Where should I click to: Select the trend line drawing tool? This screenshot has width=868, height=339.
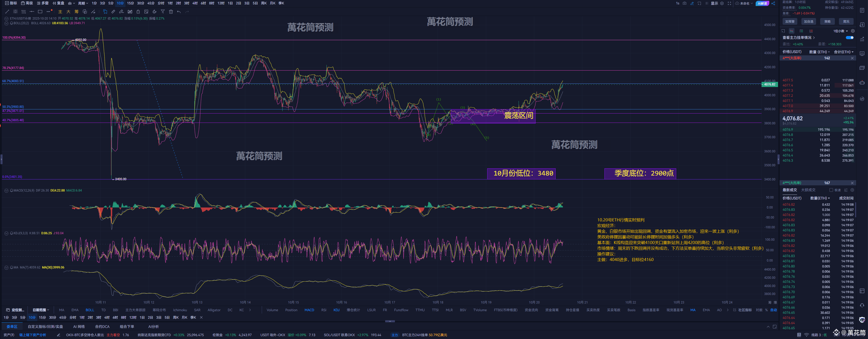[7, 12]
